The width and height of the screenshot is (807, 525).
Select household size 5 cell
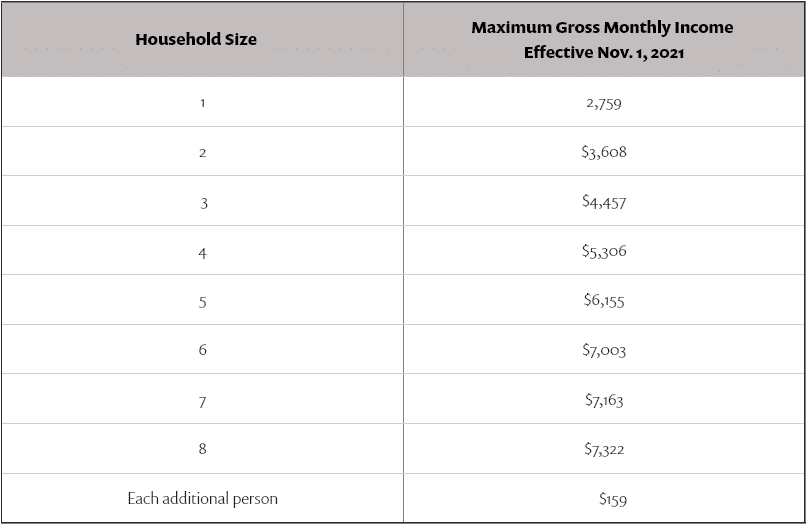[x=202, y=302]
